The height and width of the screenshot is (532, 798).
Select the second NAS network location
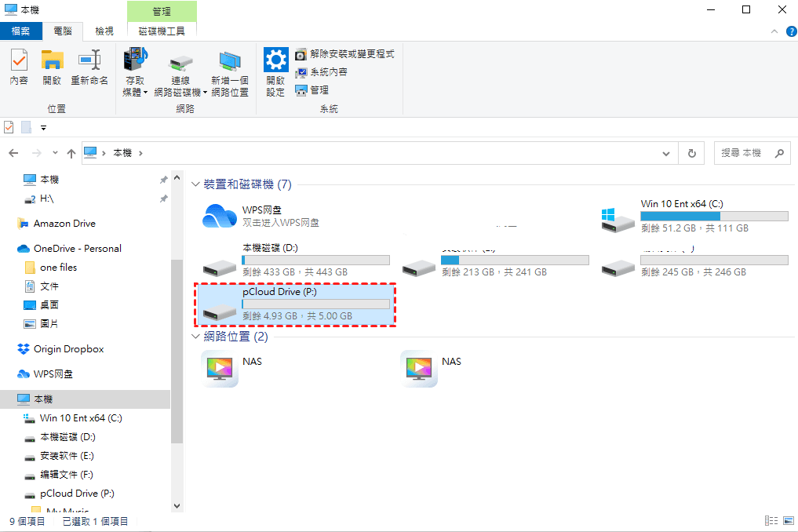432,369
